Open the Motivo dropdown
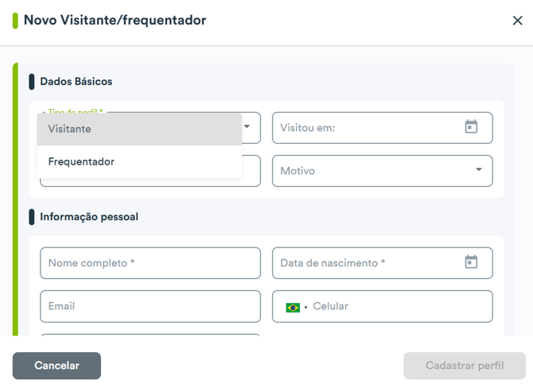 [x=383, y=171]
